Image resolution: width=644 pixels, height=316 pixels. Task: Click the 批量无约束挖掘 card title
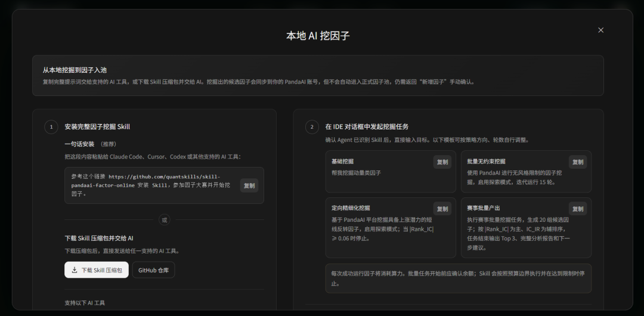click(x=487, y=162)
